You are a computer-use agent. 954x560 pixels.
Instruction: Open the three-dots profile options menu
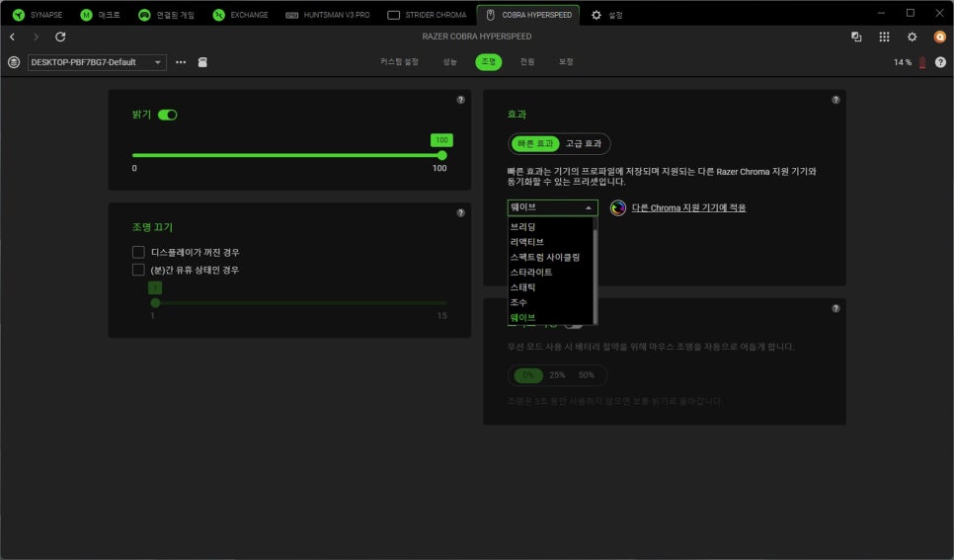click(181, 62)
